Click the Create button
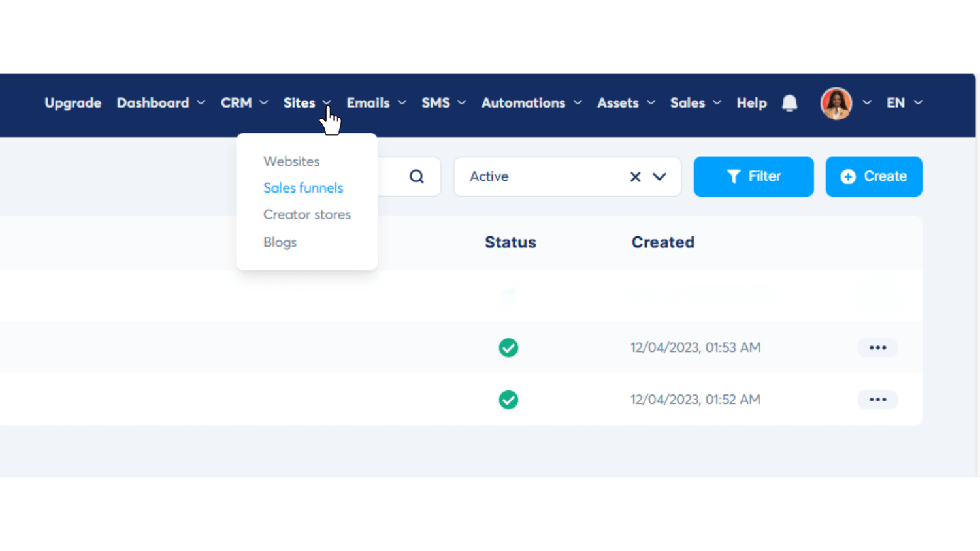The width and height of the screenshot is (980, 551). point(874,176)
